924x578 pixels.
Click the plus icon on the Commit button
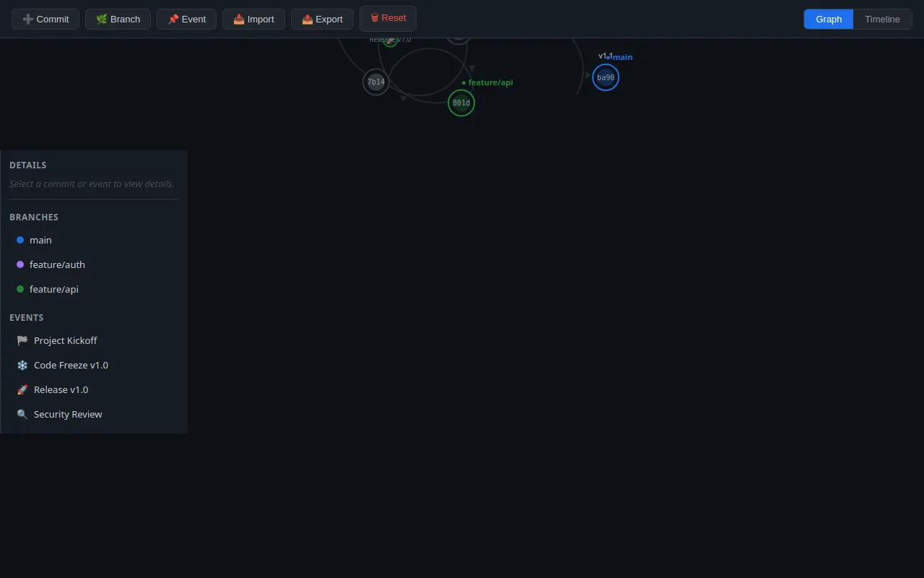[28, 20]
